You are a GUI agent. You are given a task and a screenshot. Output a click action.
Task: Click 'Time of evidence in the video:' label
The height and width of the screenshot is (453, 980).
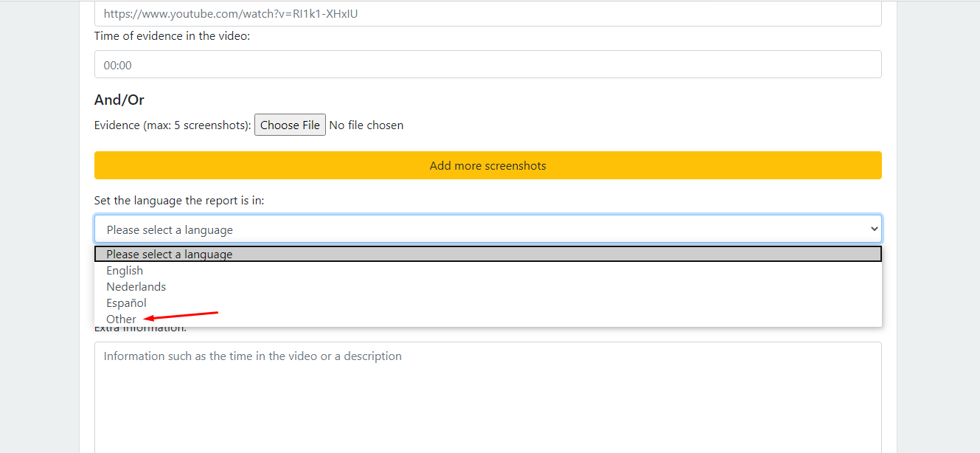click(173, 35)
